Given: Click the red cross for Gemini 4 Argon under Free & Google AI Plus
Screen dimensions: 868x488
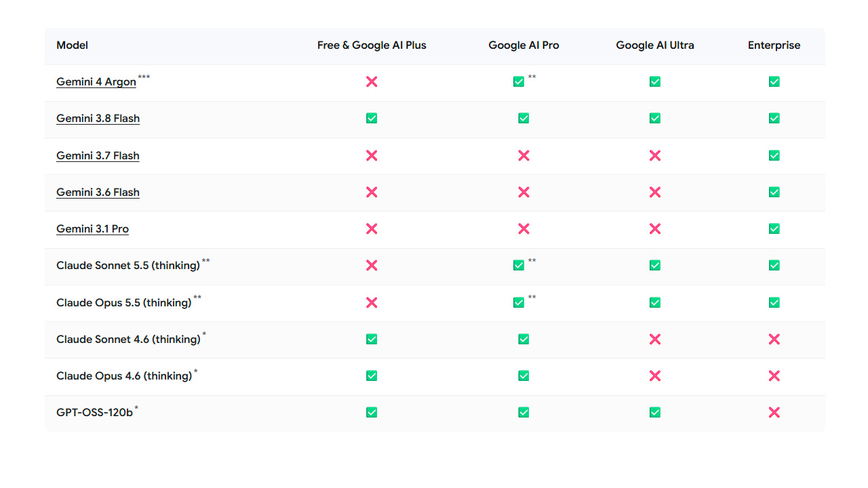Looking at the screenshot, I should 372,82.
